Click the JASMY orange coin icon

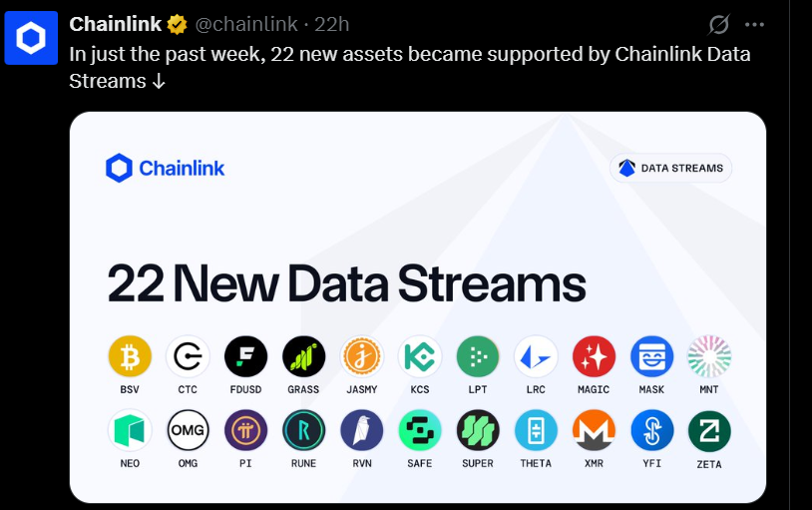pyautogui.click(x=362, y=356)
